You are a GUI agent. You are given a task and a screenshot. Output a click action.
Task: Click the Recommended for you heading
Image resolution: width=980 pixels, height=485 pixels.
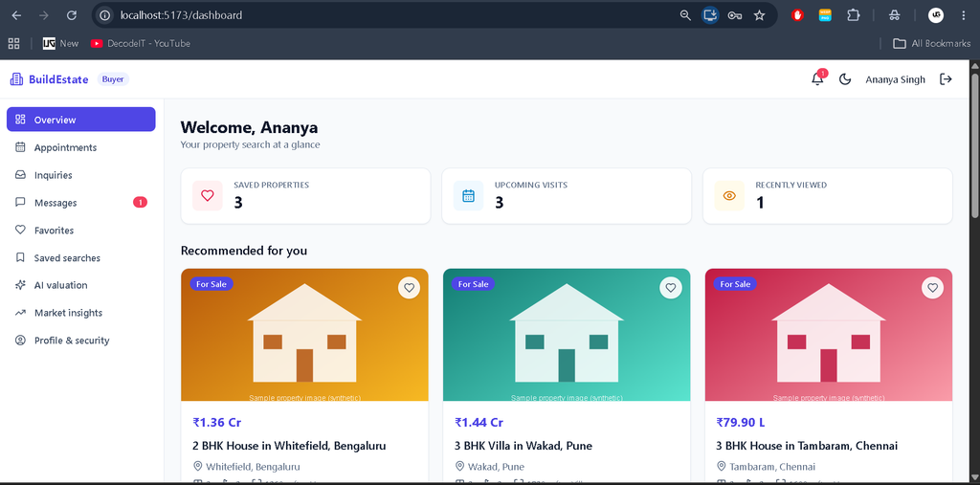pyautogui.click(x=244, y=251)
